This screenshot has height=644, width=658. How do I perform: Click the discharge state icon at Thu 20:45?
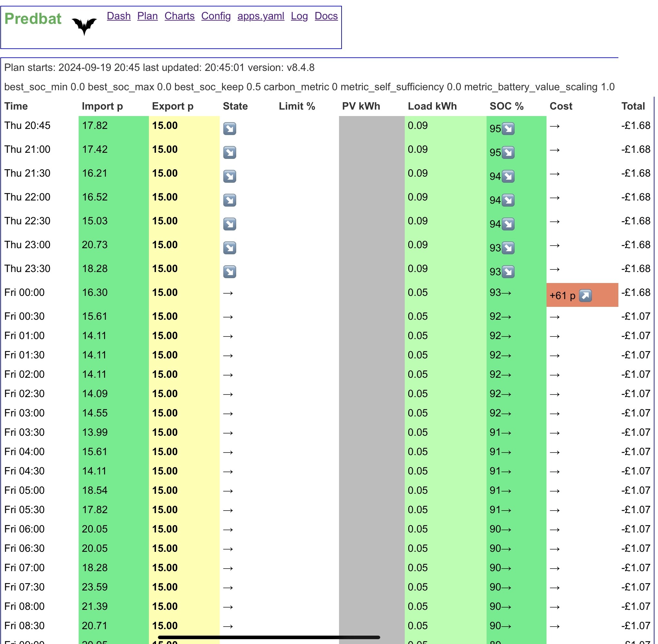(x=229, y=129)
